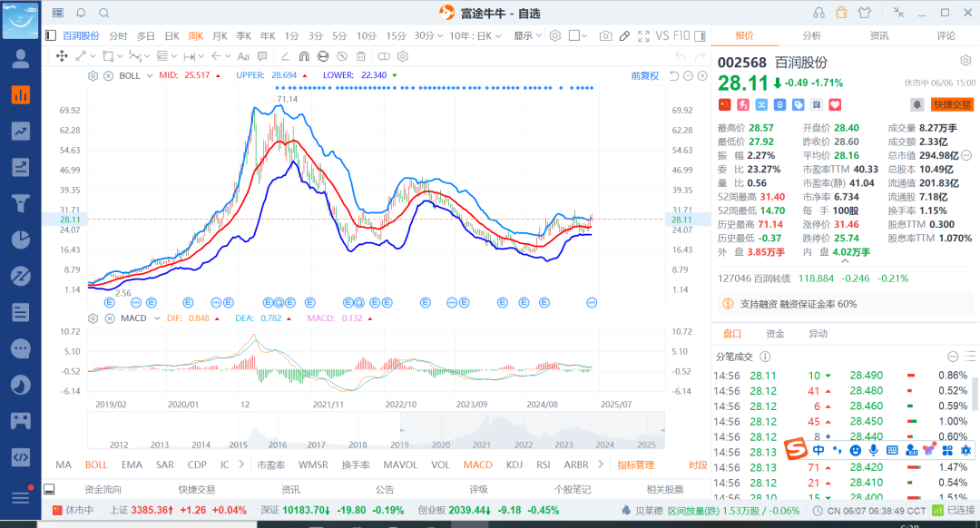This screenshot has width=980, height=528.
Task: Select the text Aa annotation tool
Action: click(x=243, y=56)
